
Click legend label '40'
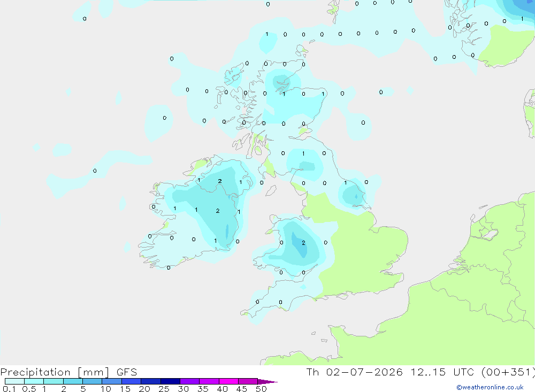(223, 389)
